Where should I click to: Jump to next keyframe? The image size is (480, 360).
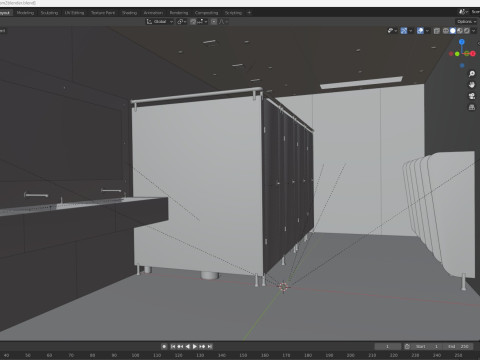point(202,347)
